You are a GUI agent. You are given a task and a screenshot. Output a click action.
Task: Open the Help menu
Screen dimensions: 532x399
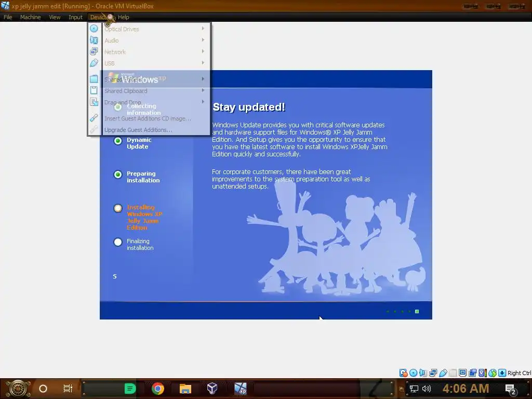tap(124, 17)
